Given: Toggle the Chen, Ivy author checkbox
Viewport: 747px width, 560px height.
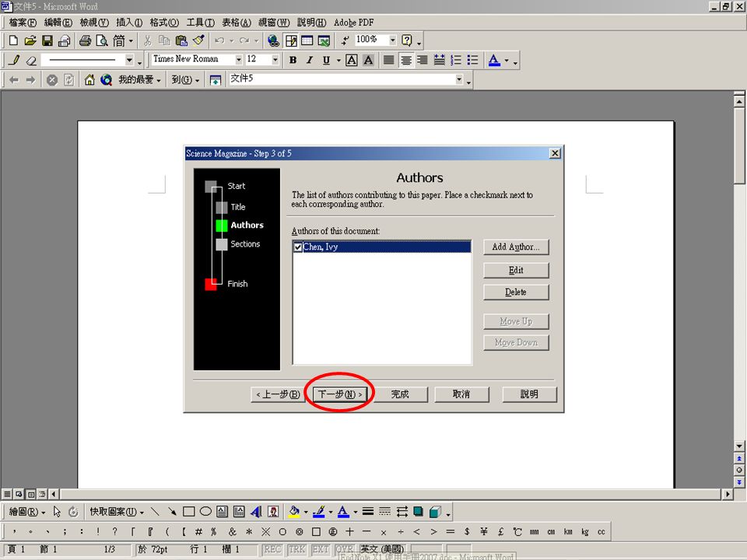Looking at the screenshot, I should coord(298,247).
